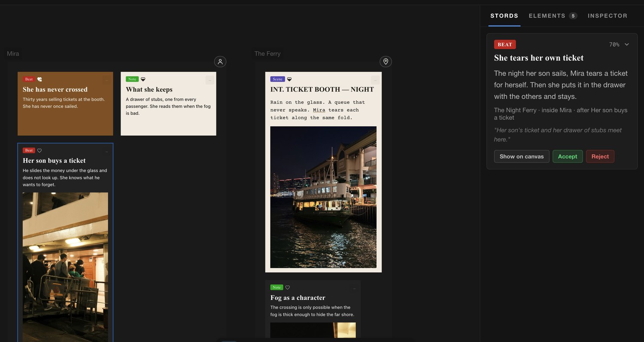Screen dimensions: 644x342
Task: Click the Note tag on 'Fog as a character'
Action: point(276,287)
